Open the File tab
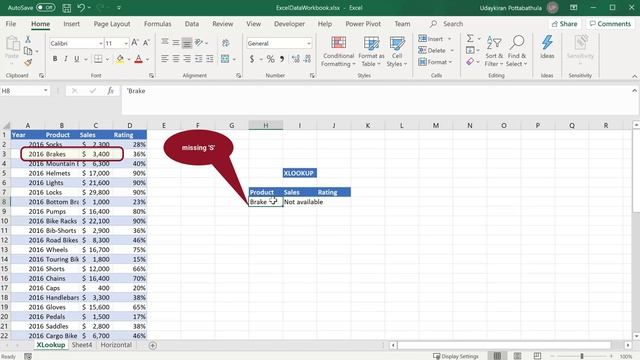This screenshot has height=360, width=640. pyautogui.click(x=11, y=24)
